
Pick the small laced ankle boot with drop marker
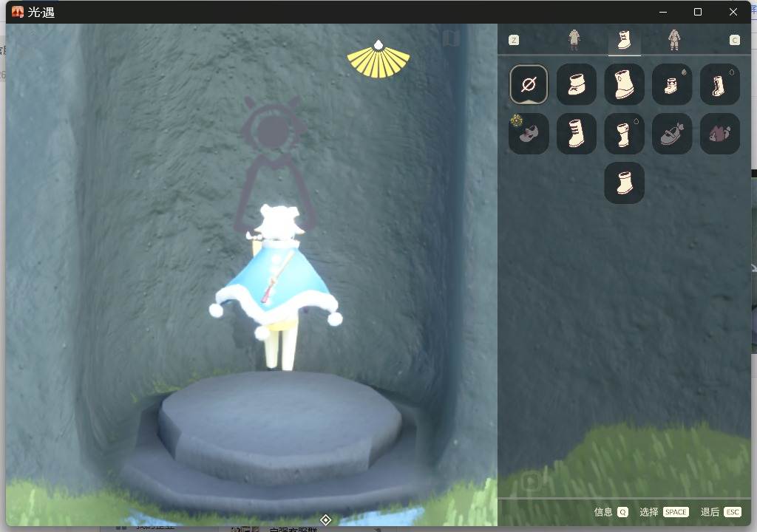672,84
